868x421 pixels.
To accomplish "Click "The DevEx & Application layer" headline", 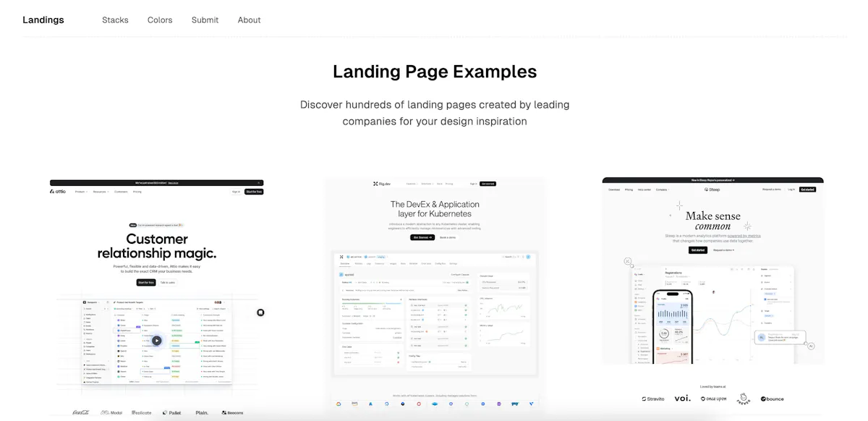I will coord(435,209).
